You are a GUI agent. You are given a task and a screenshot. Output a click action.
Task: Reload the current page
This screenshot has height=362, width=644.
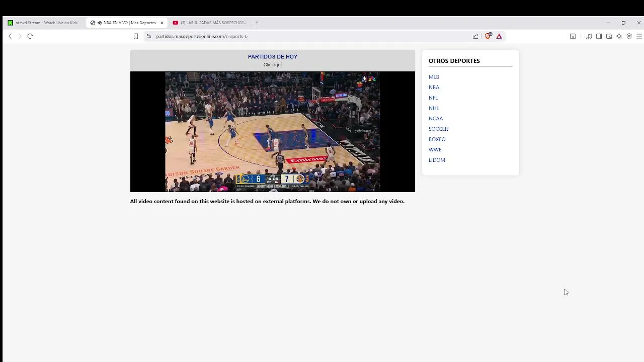coord(30,36)
